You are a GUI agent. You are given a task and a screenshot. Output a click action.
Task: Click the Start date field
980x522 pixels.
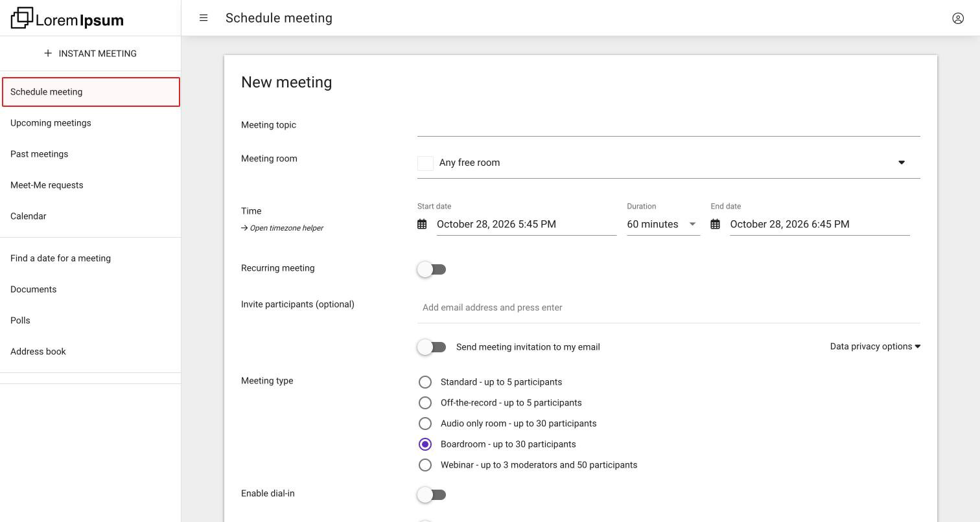(x=526, y=224)
